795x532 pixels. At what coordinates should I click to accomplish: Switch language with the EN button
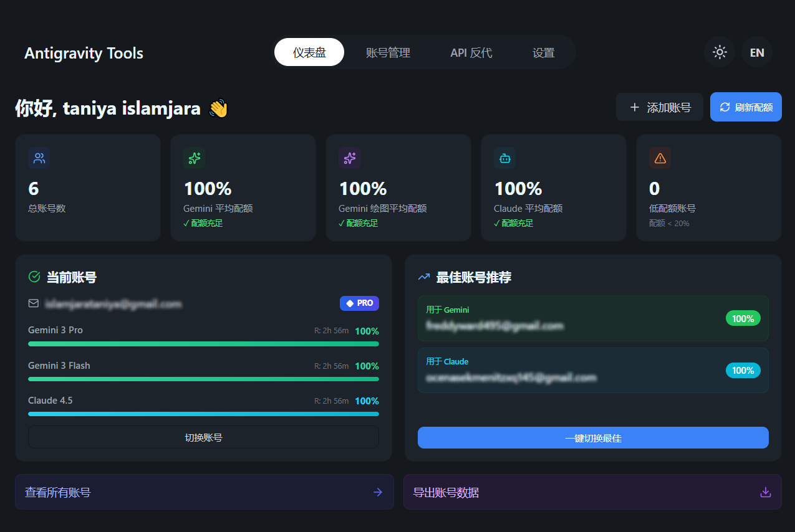[x=757, y=52]
